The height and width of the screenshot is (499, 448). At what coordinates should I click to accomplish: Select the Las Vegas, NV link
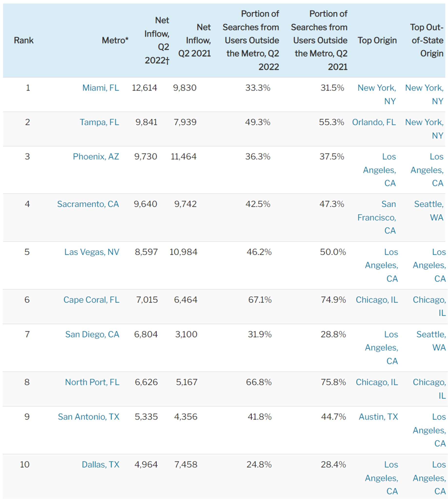(x=92, y=252)
